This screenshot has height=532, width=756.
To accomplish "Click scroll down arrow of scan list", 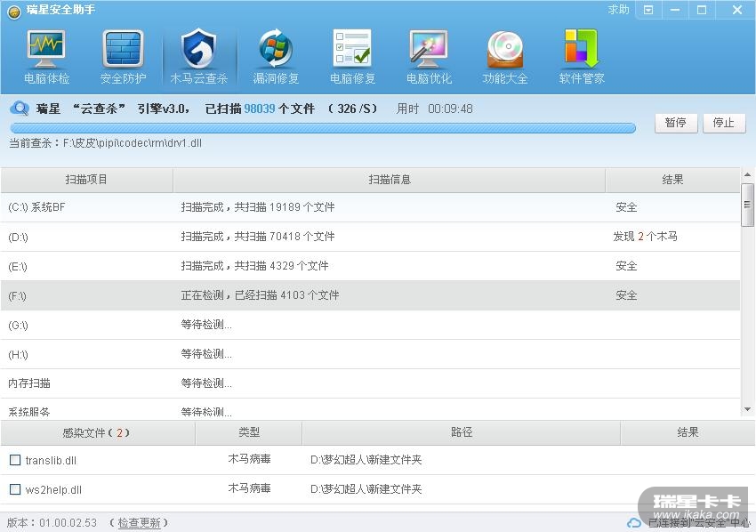I will [747, 409].
